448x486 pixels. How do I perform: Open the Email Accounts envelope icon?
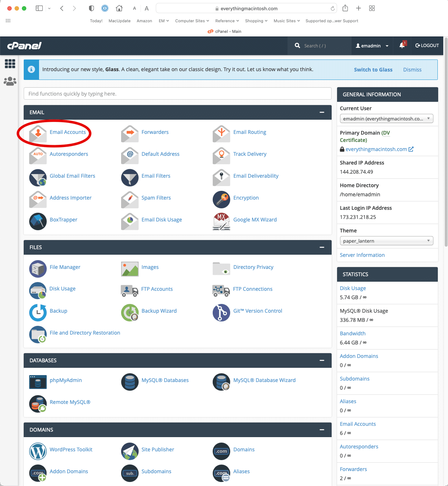point(38,134)
